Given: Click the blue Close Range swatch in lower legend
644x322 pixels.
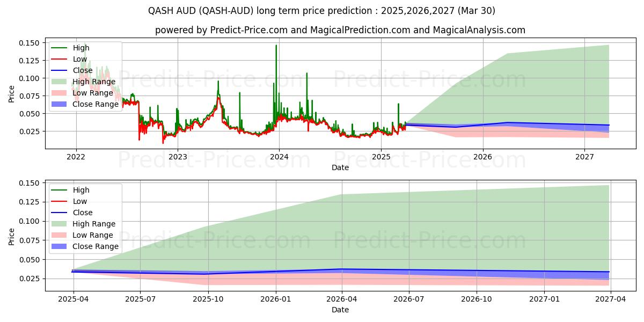Looking at the screenshot, I should (x=61, y=246).
